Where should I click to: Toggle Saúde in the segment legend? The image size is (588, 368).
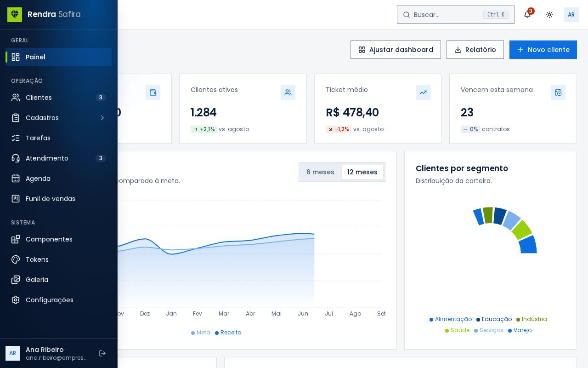pos(458,330)
